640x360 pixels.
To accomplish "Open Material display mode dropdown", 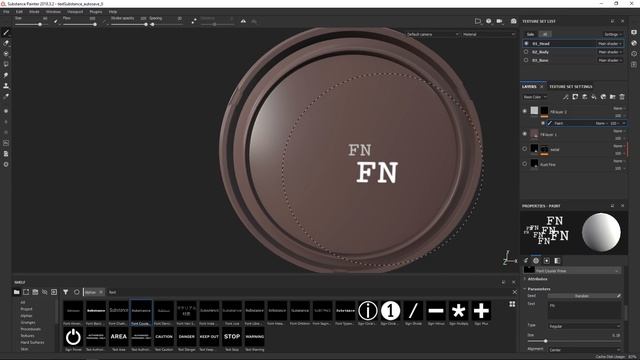I will [489, 34].
